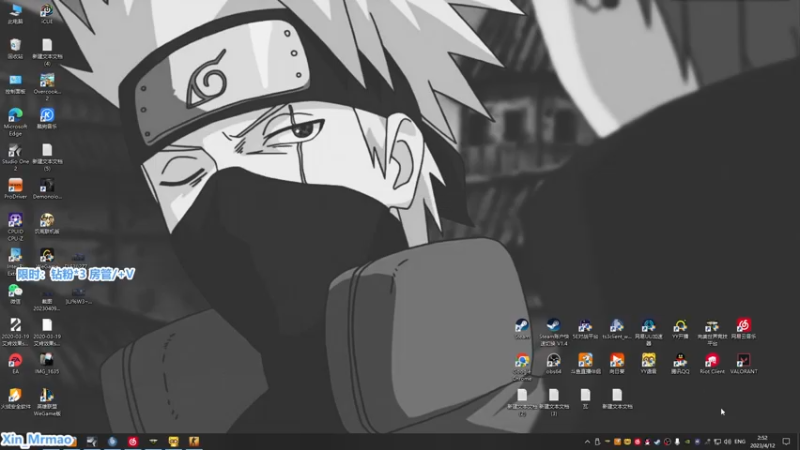Screen dimensions: 800x450
Task: Launch CPUID CPU-Z
Action: click(15, 227)
